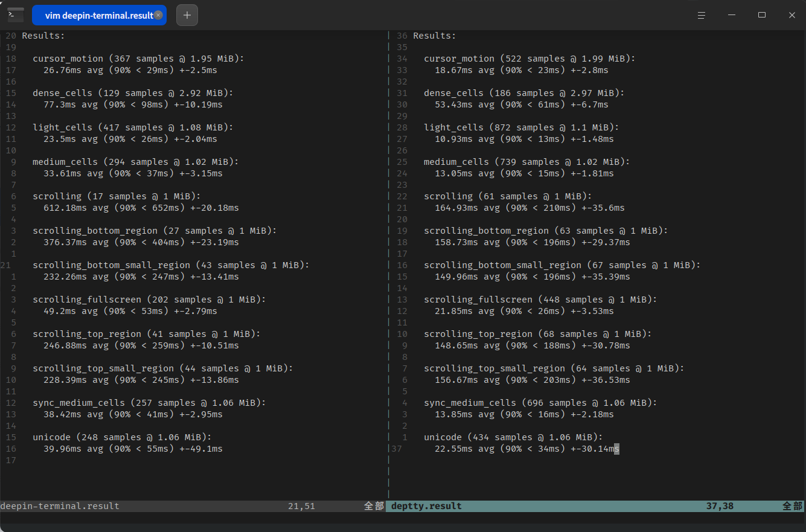Image resolution: width=806 pixels, height=532 pixels.
Task: Click the 612.18ms avg result line
Action: pos(141,208)
